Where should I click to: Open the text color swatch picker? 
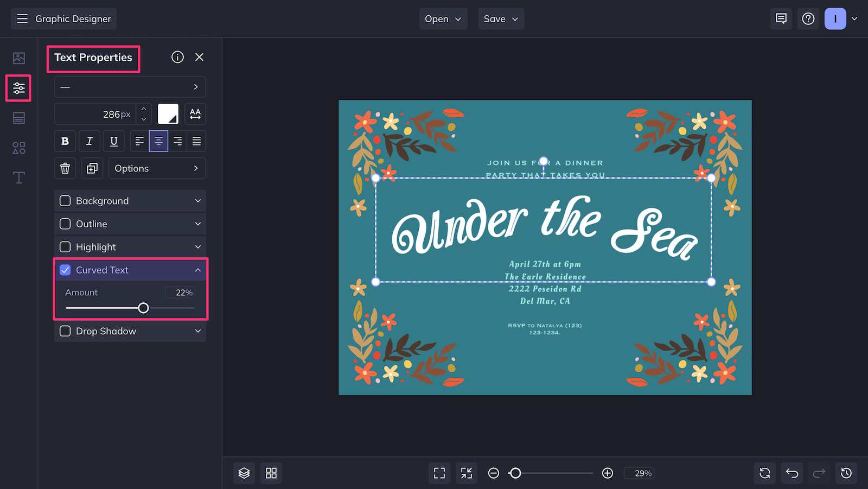coord(168,113)
